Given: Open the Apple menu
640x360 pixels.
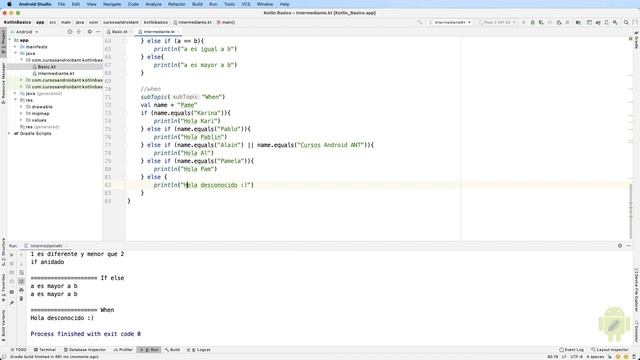Looking at the screenshot, I should 9,4.
